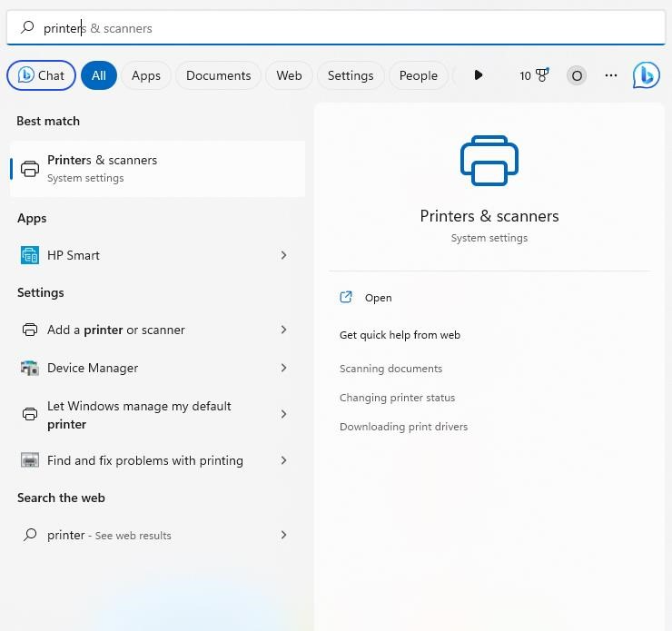Screen dimensions: 672x631
Task: Expand Find and fix printing problems chevron
Action: 283,460
